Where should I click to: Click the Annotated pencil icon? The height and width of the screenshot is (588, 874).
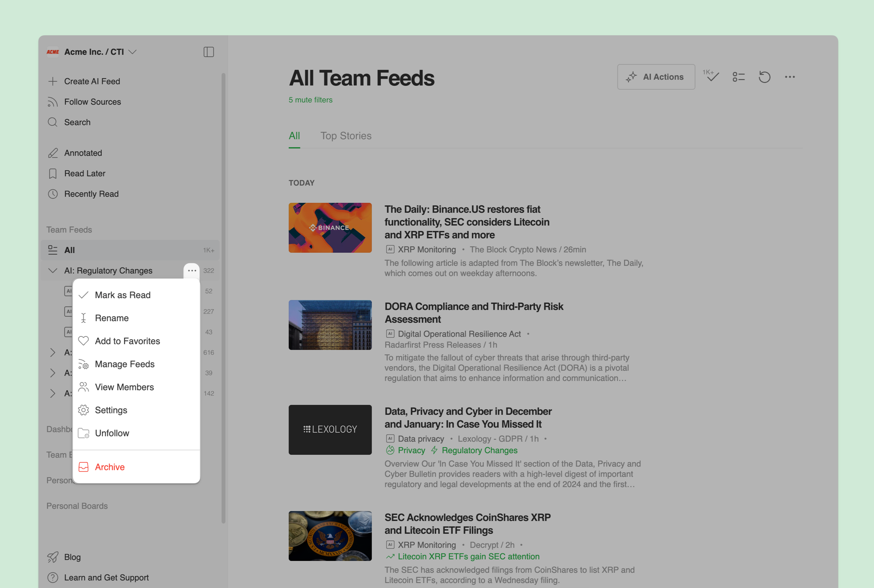(53, 153)
